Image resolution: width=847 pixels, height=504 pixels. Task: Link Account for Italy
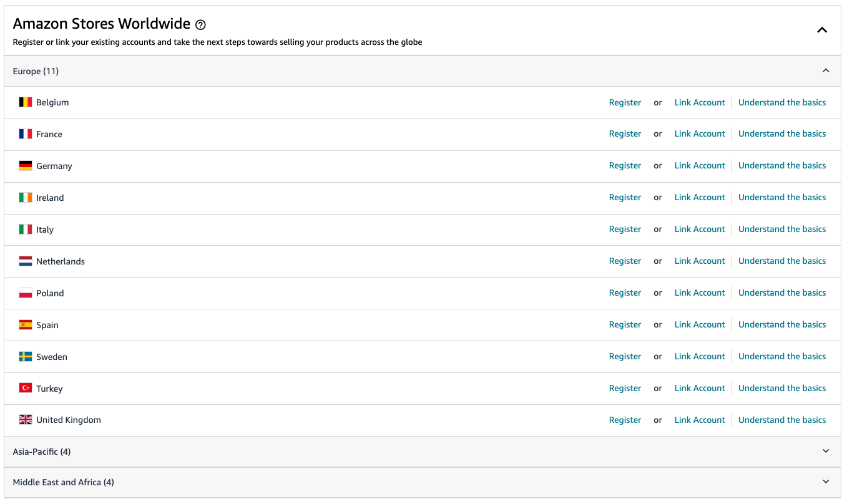[700, 229]
